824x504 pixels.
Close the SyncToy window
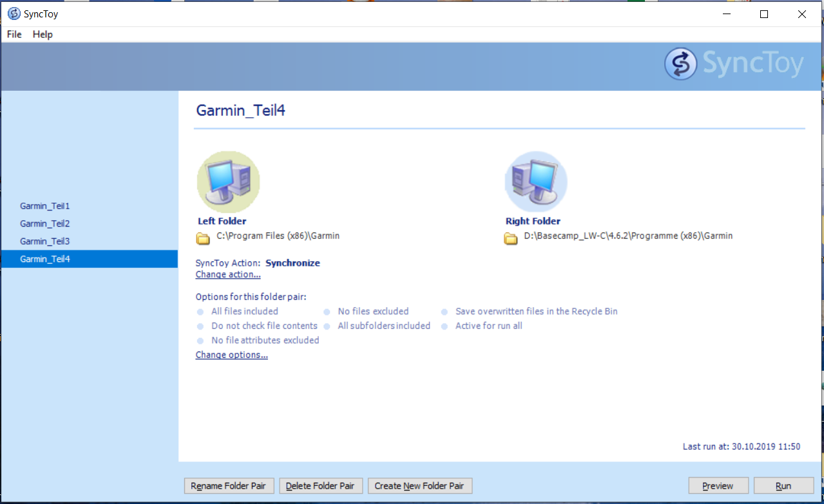tap(802, 14)
